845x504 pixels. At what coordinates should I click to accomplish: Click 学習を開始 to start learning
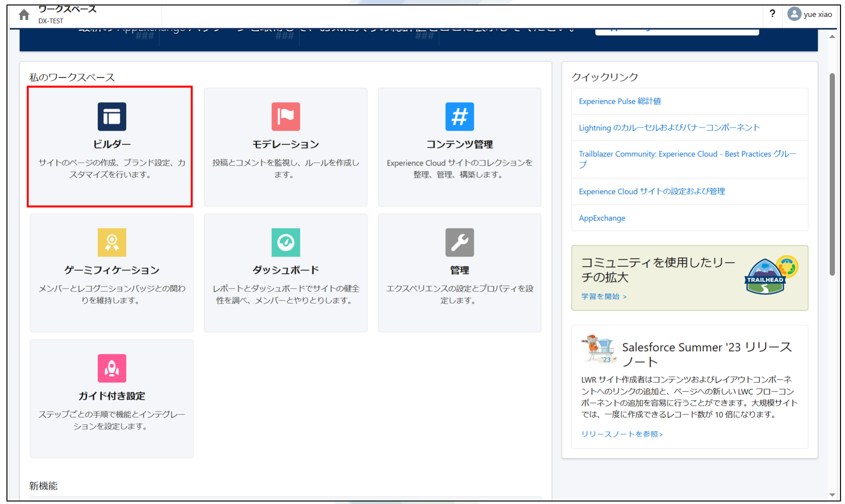click(x=604, y=297)
